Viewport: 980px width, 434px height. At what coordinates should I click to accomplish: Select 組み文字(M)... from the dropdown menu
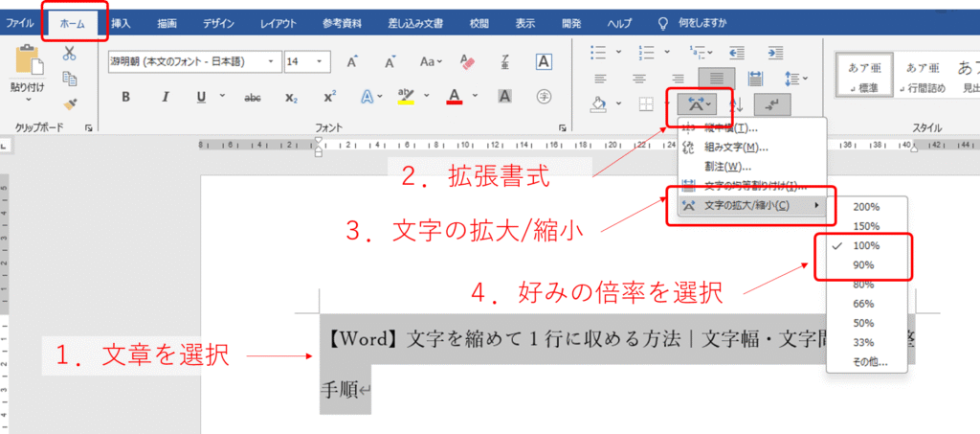tap(737, 147)
